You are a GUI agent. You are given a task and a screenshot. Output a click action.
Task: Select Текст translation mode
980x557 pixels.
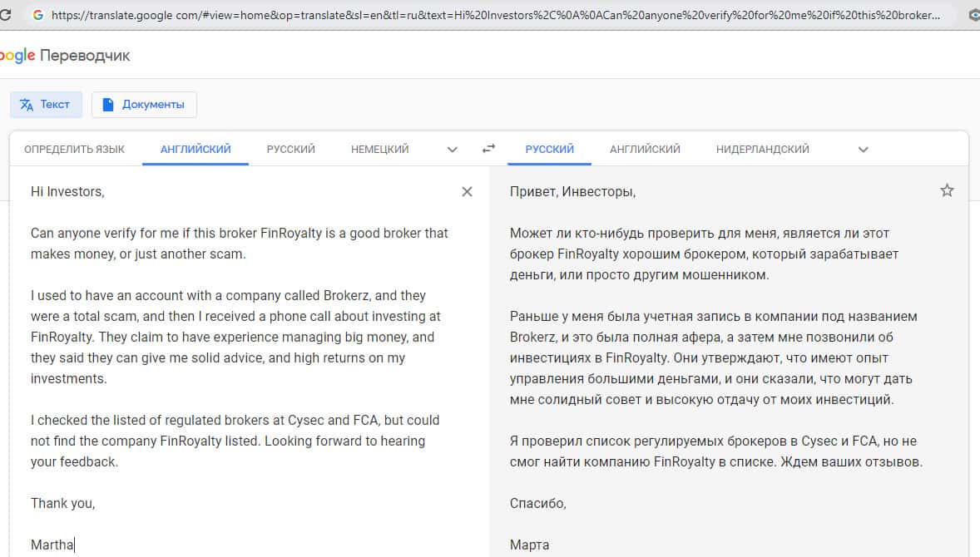tap(46, 105)
